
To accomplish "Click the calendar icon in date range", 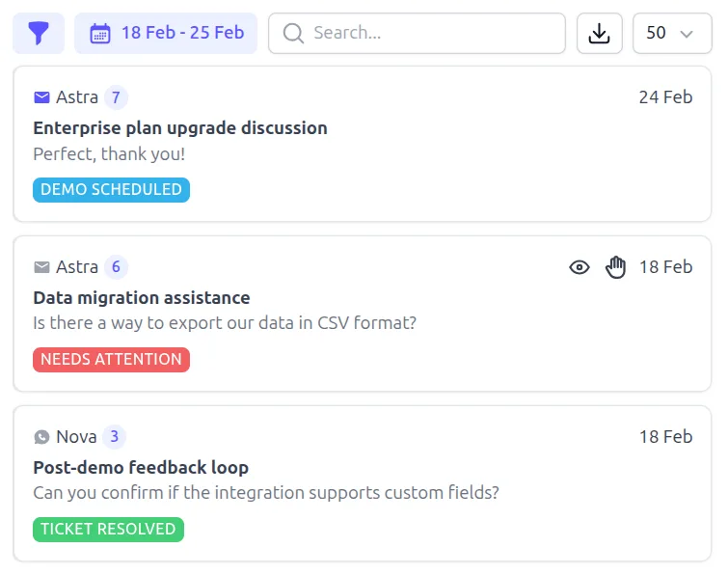I will click(99, 34).
